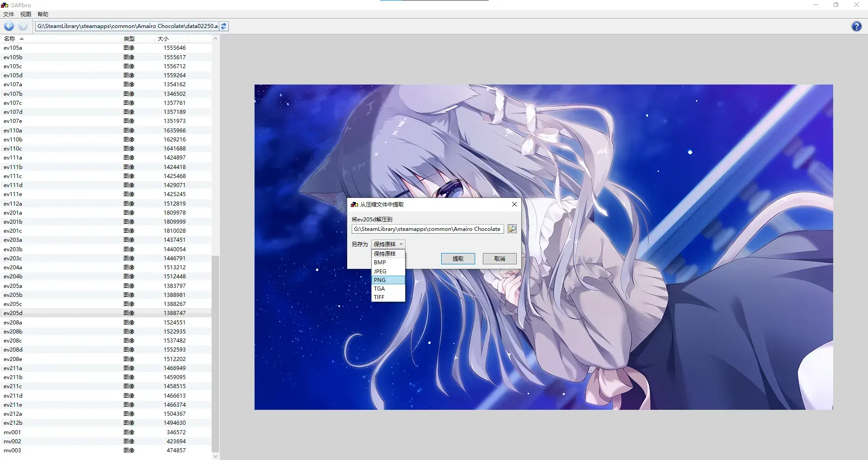Select file ev201a
The image size is (868, 460).
[x=106, y=212]
